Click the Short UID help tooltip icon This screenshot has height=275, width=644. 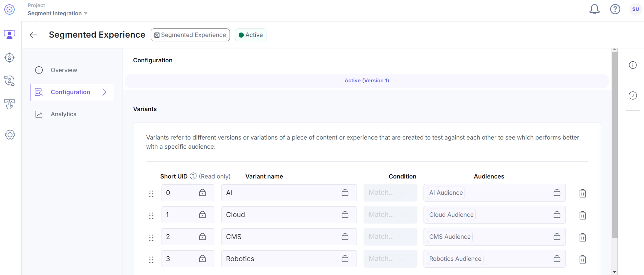coord(193,176)
